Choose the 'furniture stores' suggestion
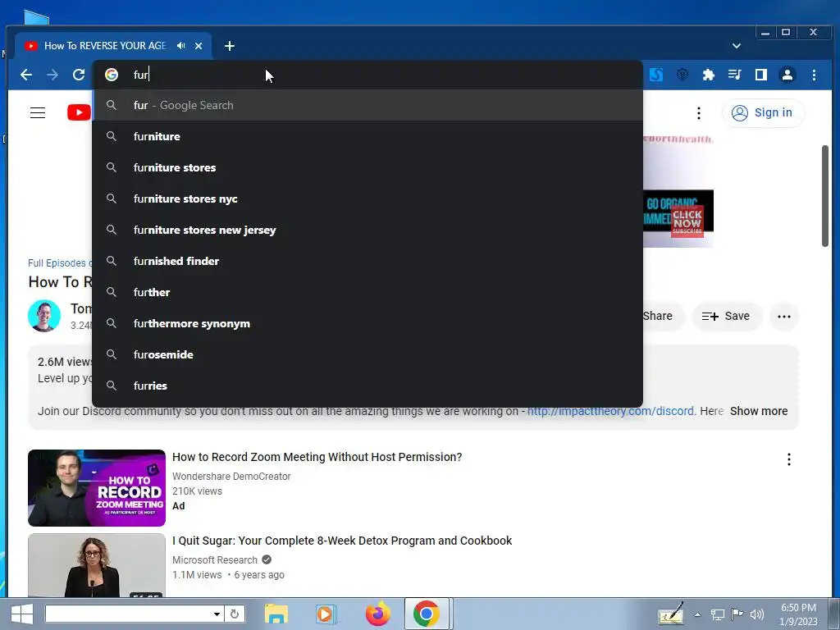The image size is (840, 630). 367,167
